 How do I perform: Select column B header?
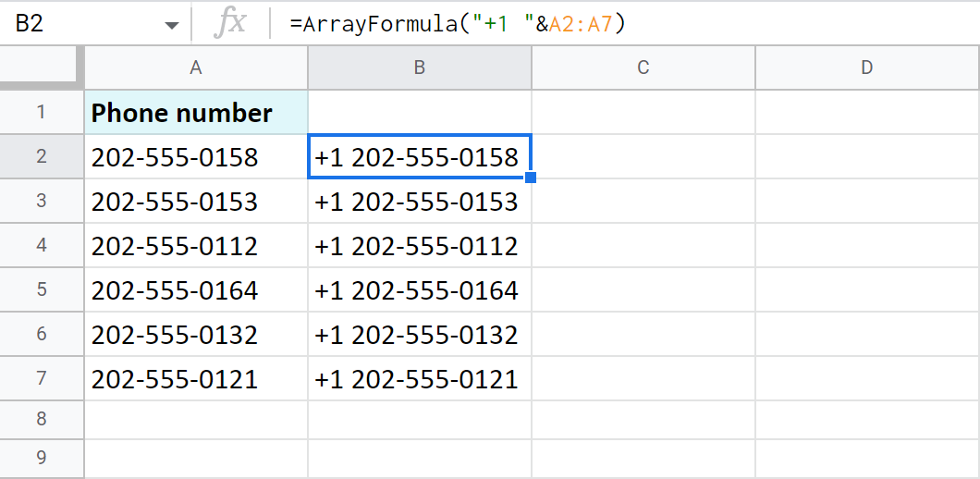[x=420, y=68]
